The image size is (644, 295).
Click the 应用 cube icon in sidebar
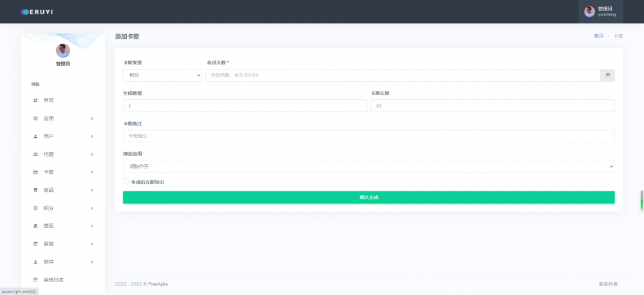pyautogui.click(x=35, y=119)
